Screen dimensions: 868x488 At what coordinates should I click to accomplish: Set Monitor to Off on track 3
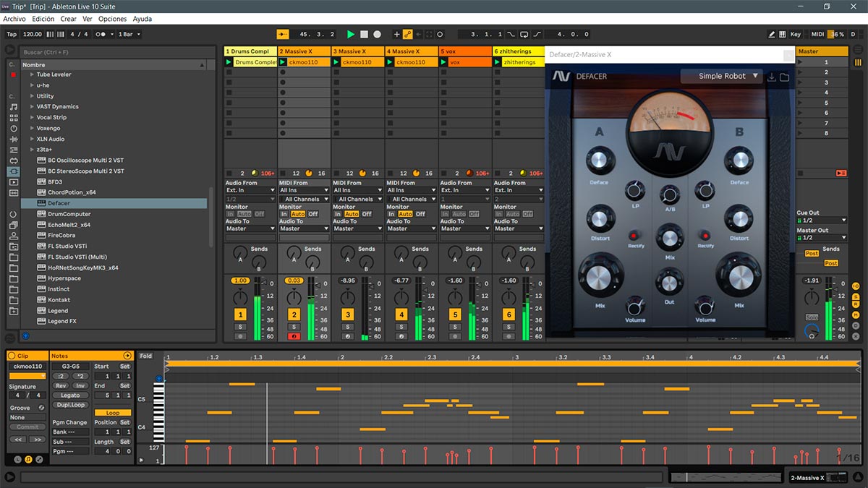pos(367,214)
